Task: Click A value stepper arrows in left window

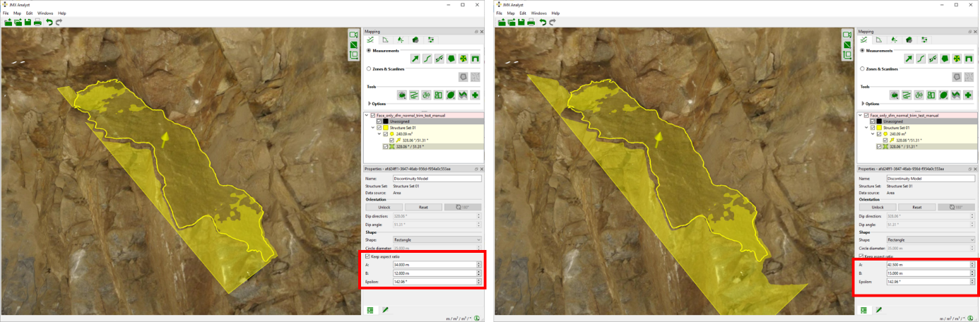Action: point(479,265)
